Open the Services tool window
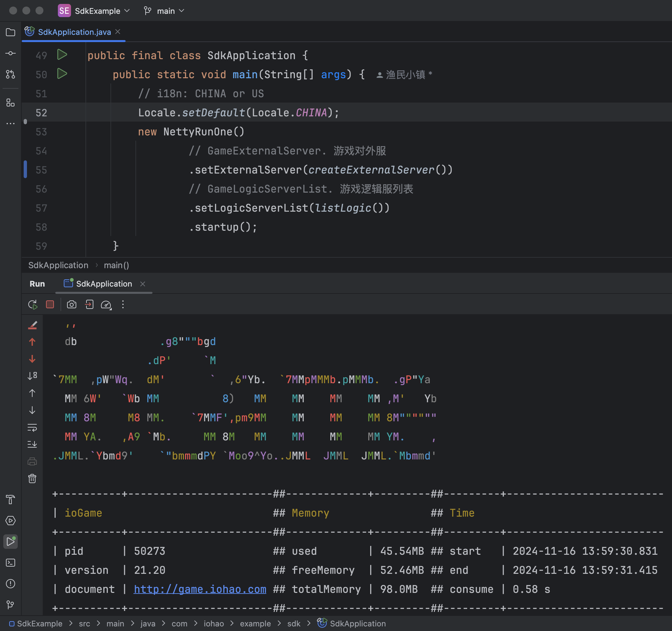Image resolution: width=672 pixels, height=631 pixels. (x=11, y=521)
